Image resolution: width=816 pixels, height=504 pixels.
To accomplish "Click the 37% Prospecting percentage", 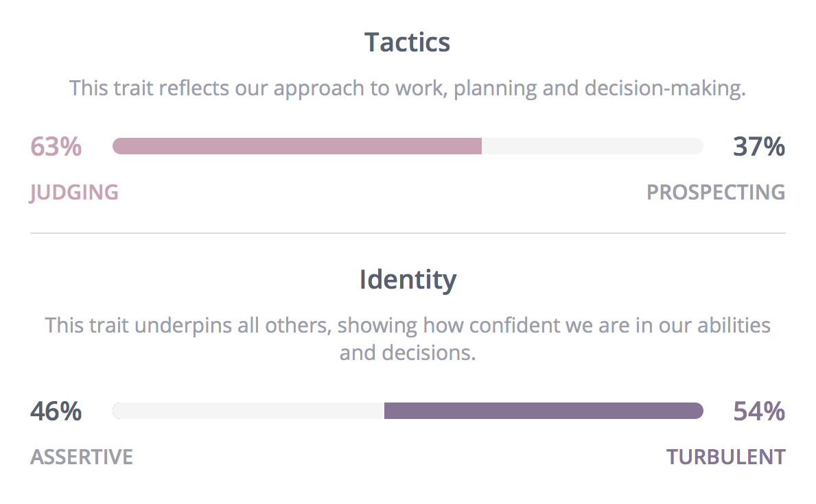I will tap(759, 146).
